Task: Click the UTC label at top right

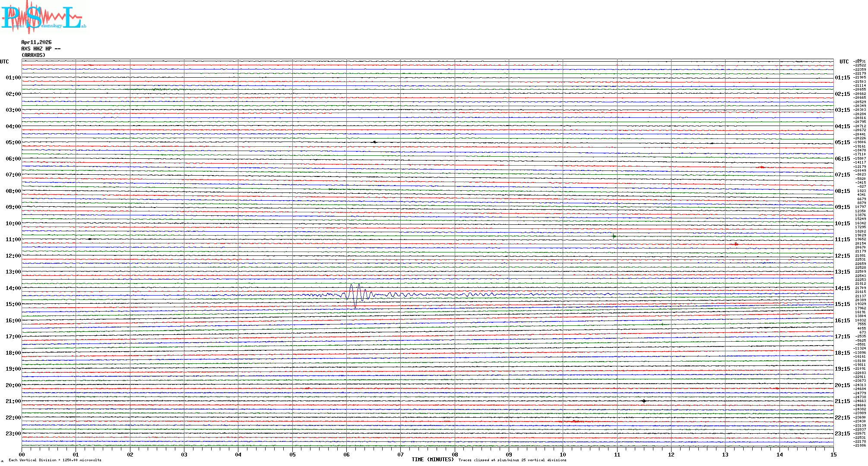Action: (844, 62)
